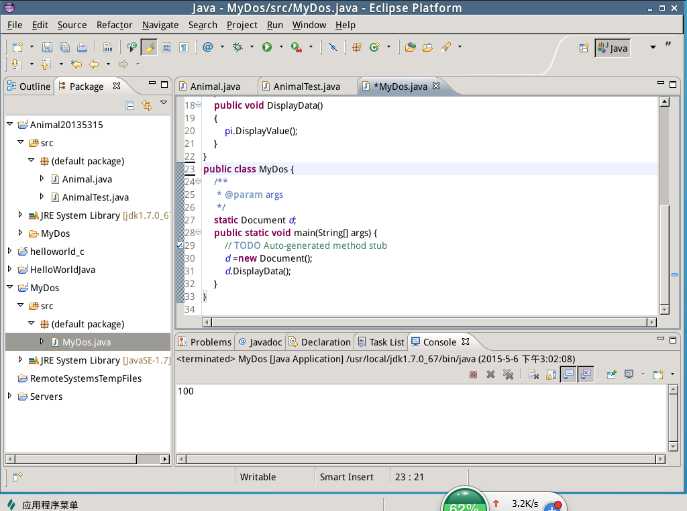This screenshot has height=511, width=687.
Task: Expand the Animal.java tree node
Action: [42, 178]
